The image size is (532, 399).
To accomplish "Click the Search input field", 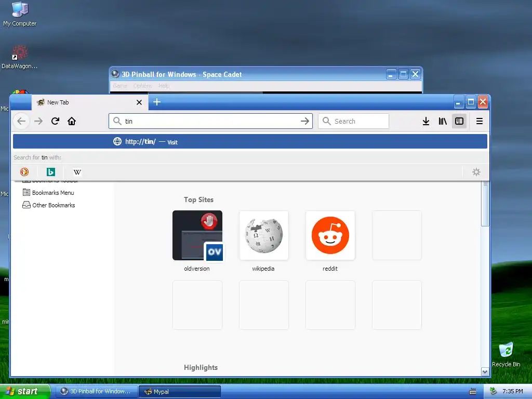I will coord(353,121).
